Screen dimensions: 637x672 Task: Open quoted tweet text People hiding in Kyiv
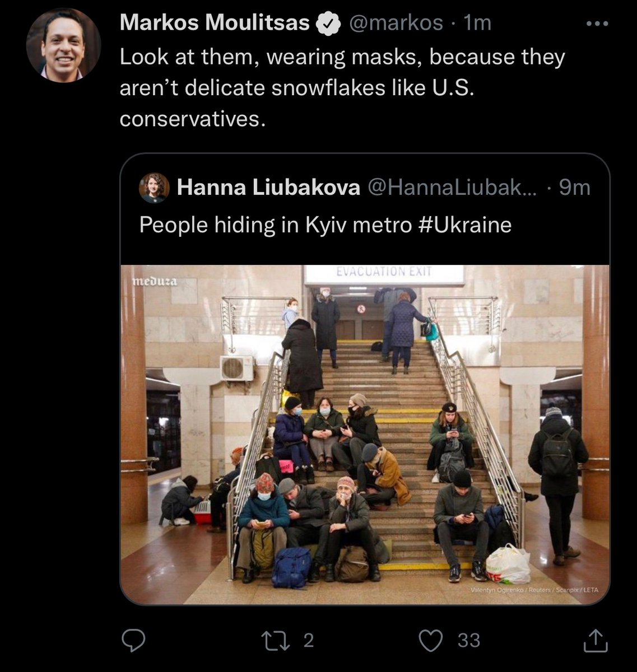point(325,225)
